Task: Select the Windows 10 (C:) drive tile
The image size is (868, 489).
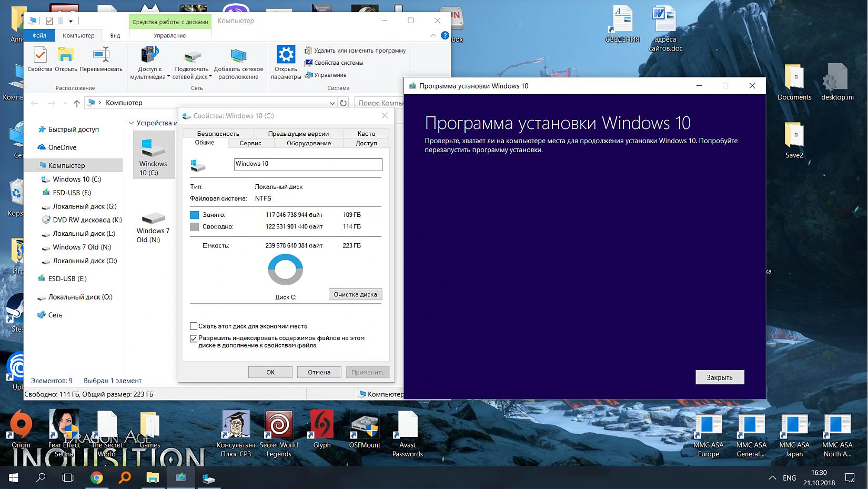Action: 153,154
